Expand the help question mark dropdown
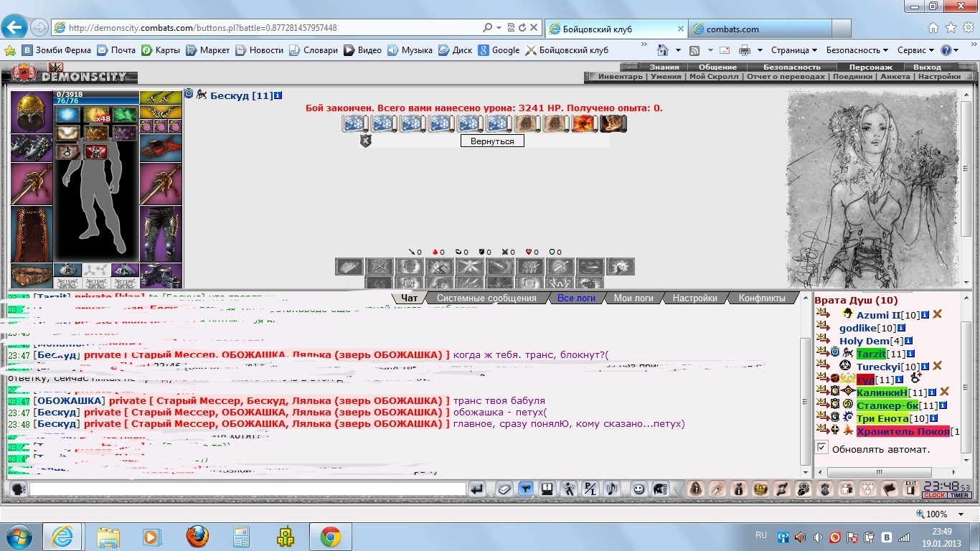Image resolution: width=980 pixels, height=551 pixels. coord(956,50)
